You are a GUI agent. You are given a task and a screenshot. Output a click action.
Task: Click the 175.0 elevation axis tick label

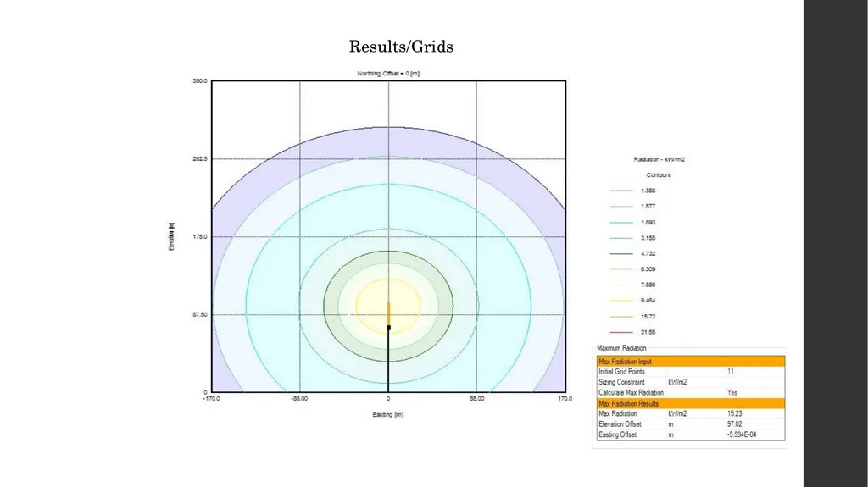click(200, 237)
